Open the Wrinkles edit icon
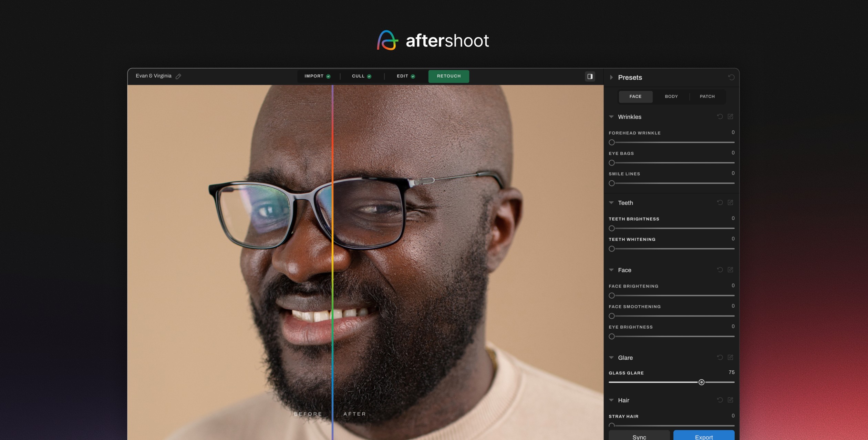This screenshot has width=868, height=440. (730, 117)
